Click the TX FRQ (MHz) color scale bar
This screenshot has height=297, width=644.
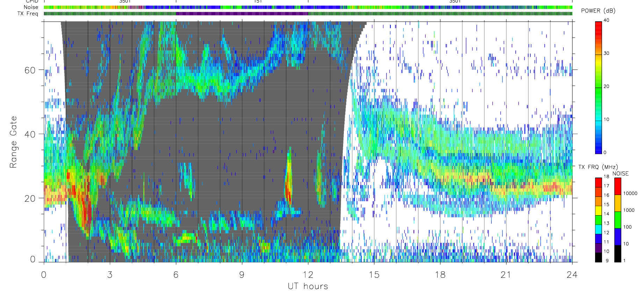pyautogui.click(x=599, y=220)
